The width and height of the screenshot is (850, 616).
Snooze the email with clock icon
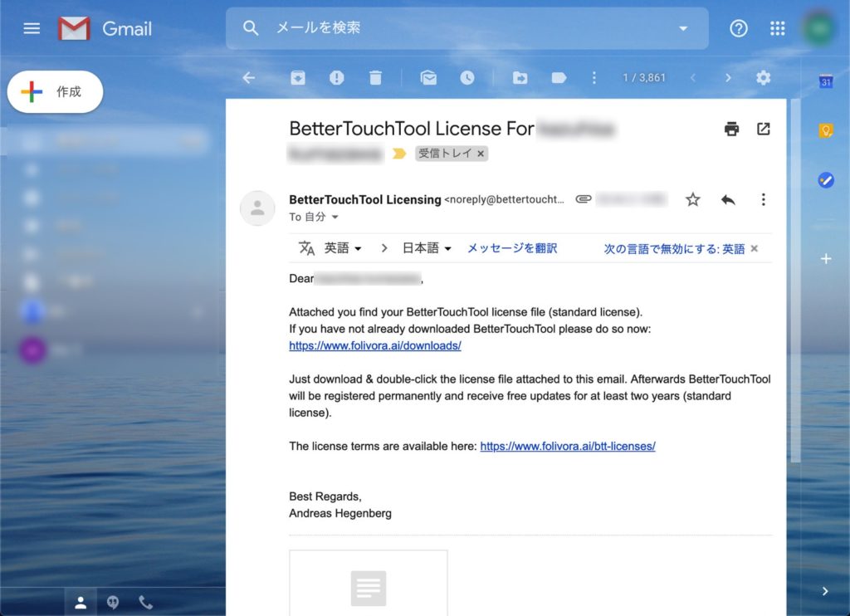[x=467, y=77]
